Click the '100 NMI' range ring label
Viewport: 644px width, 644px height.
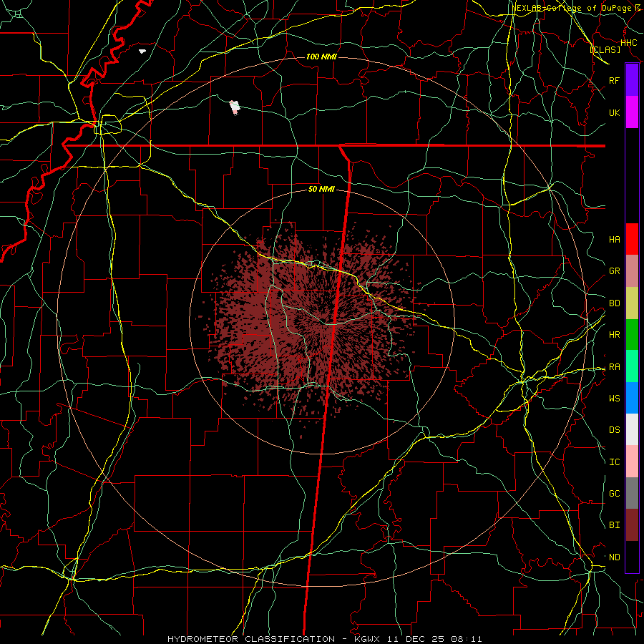(321, 57)
